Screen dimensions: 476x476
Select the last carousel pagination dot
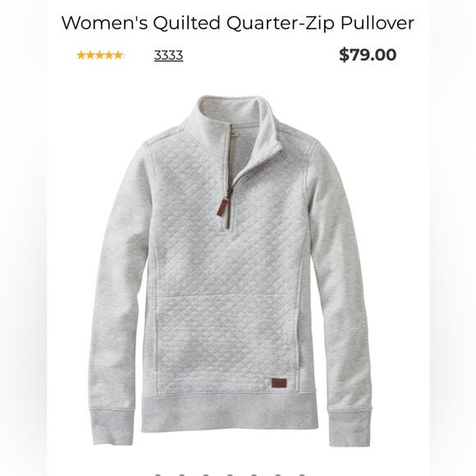[302, 474]
